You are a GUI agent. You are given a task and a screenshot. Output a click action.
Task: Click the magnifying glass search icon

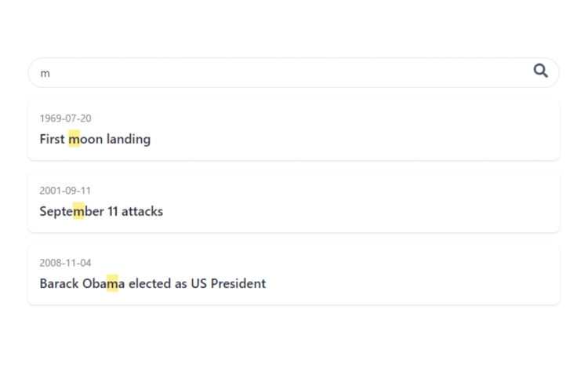(x=540, y=71)
